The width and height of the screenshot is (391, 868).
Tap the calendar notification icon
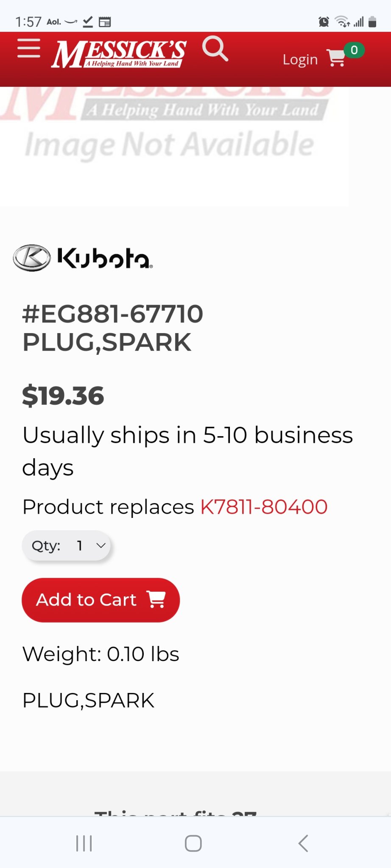point(104,22)
